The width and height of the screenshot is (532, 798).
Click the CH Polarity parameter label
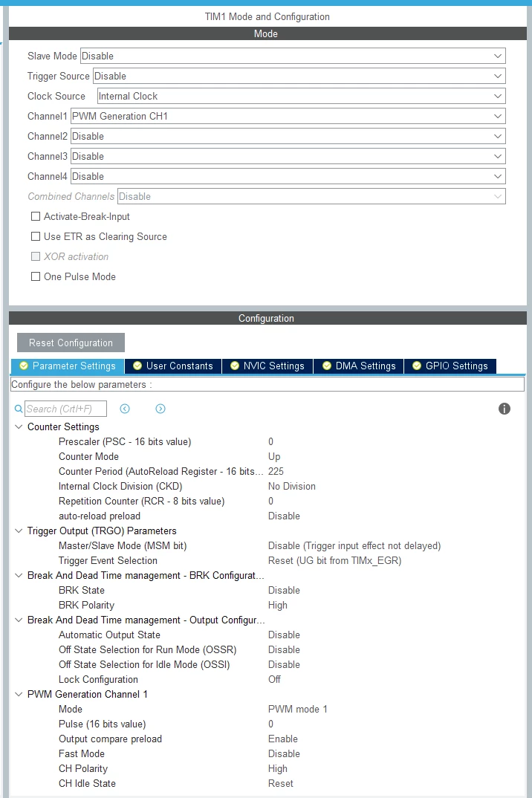[x=83, y=768]
